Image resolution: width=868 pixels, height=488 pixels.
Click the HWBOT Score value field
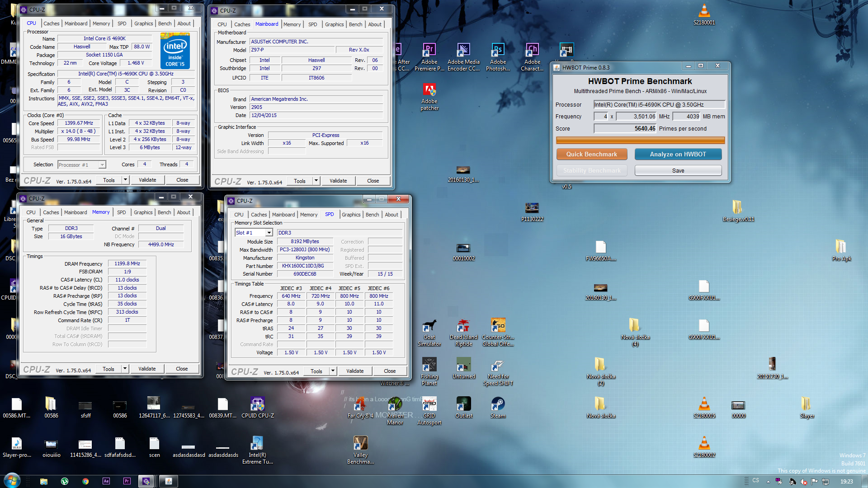[625, 129]
